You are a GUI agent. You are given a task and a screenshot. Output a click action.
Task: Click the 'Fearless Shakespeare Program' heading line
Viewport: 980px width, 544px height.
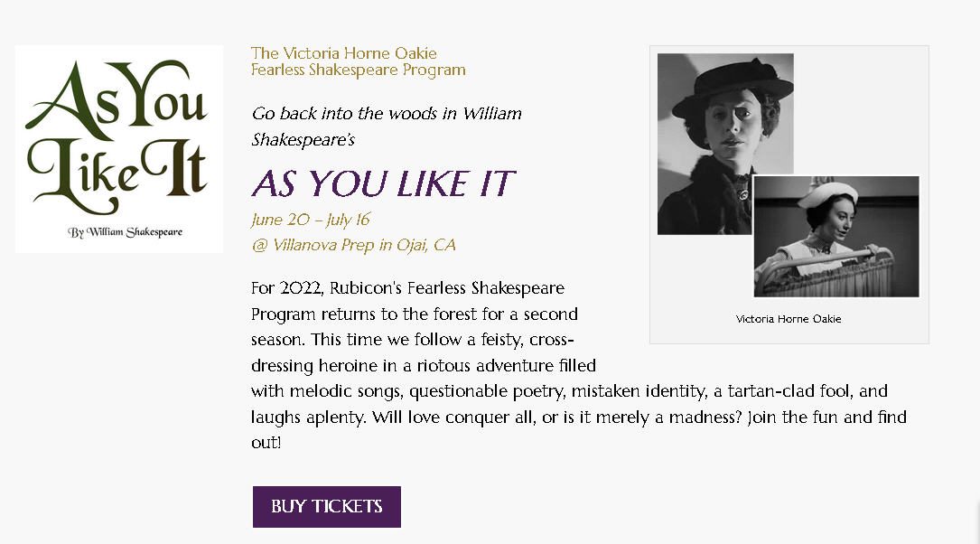(x=358, y=70)
